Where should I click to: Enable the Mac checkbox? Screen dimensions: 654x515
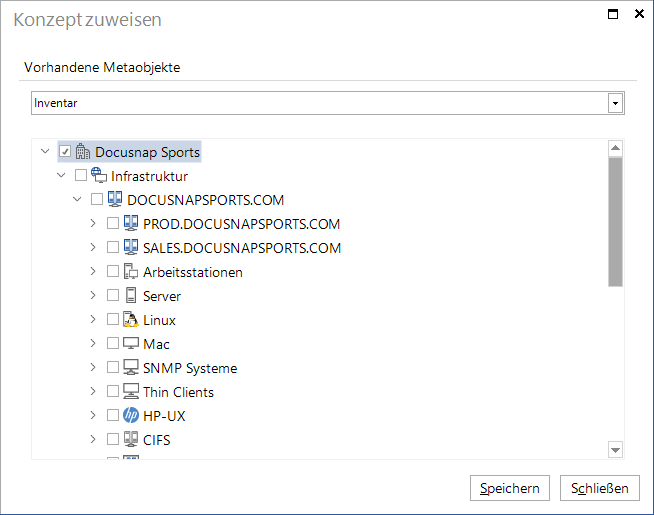[113, 343]
